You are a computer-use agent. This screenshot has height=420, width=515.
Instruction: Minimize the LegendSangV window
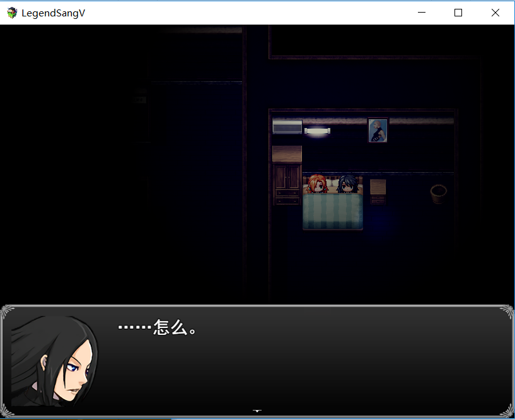pyautogui.click(x=422, y=13)
